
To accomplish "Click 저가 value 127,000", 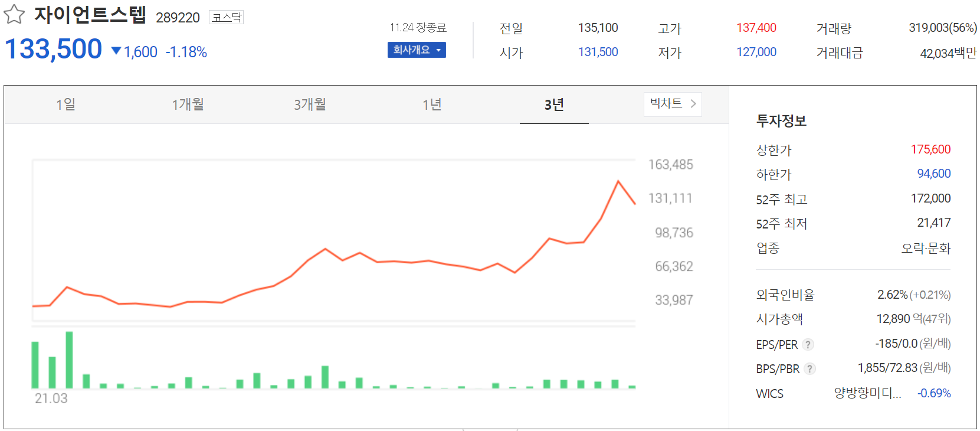I will pos(756,52).
